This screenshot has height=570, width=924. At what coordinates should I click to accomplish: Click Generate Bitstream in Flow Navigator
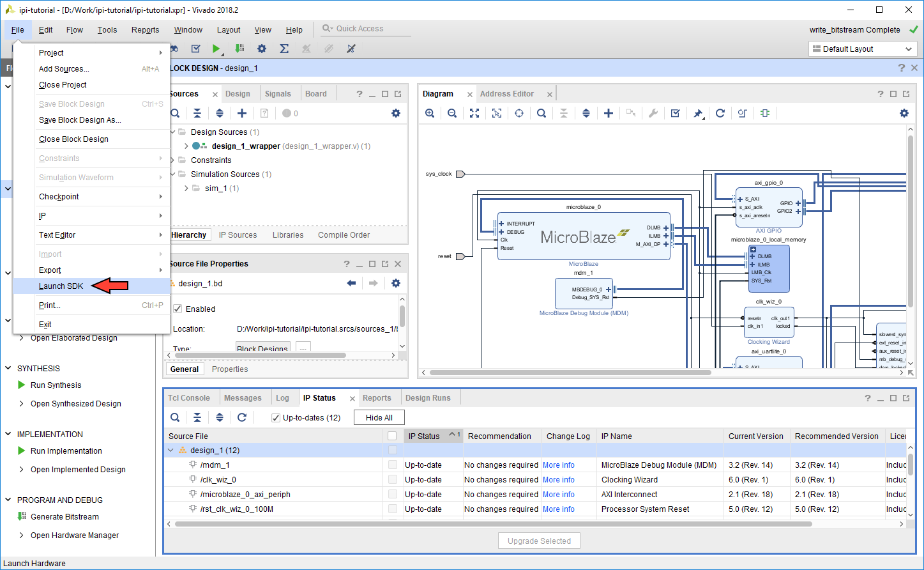click(65, 517)
